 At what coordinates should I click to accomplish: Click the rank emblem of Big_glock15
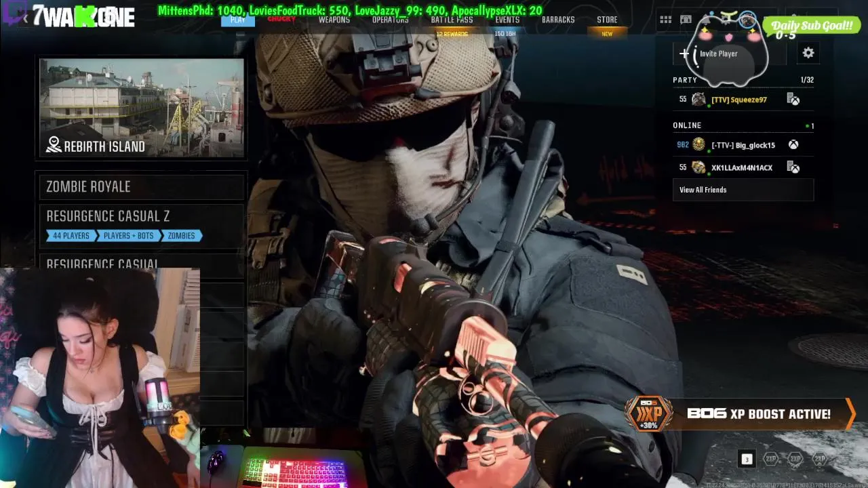pyautogui.click(x=698, y=145)
